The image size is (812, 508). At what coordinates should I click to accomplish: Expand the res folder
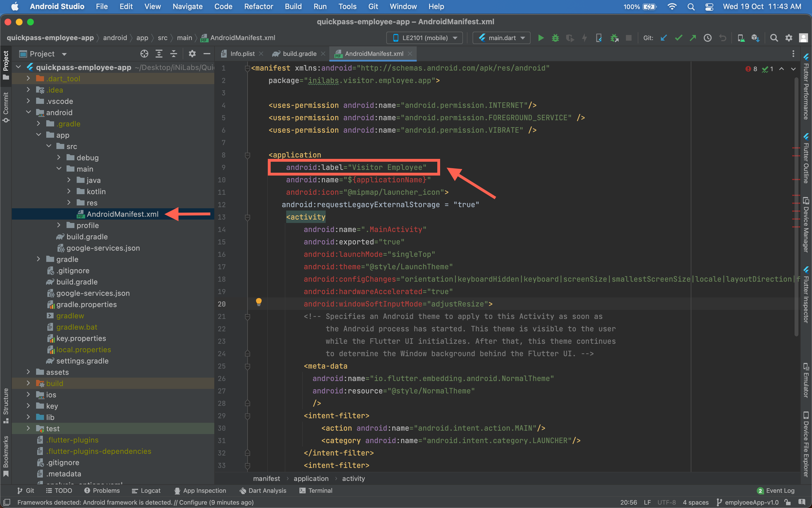coord(69,203)
